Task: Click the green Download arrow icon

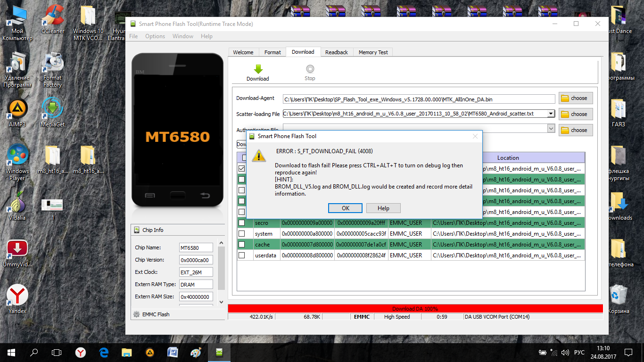Action: (258, 69)
